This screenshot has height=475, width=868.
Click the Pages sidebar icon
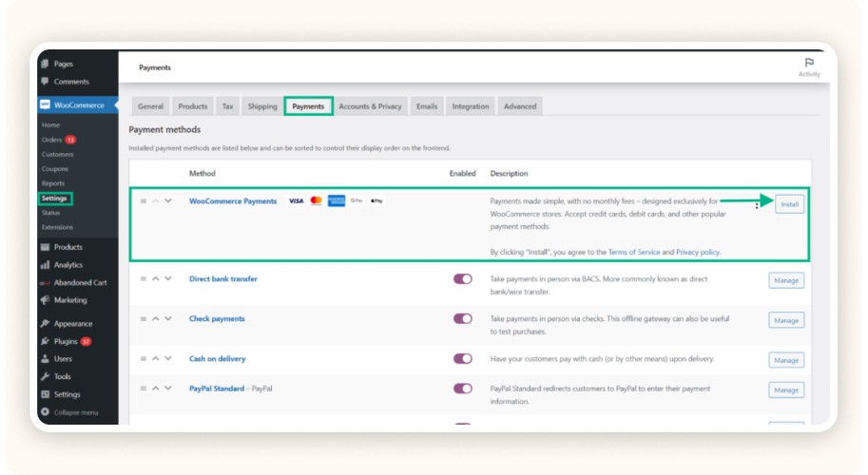[45, 64]
